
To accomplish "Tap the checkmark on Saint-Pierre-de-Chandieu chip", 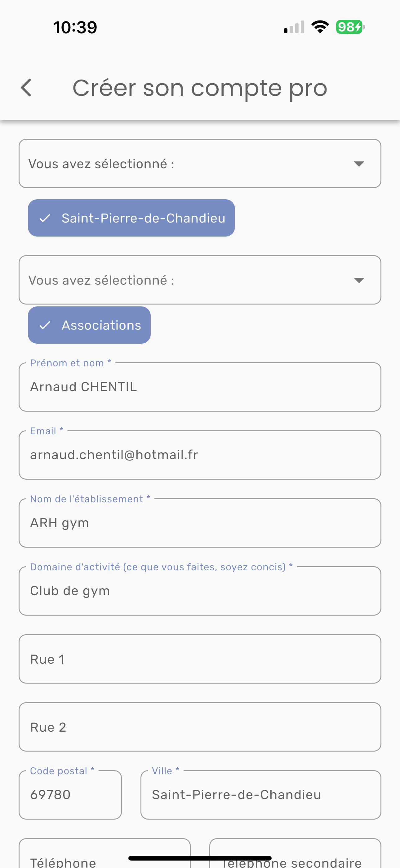I will point(45,218).
